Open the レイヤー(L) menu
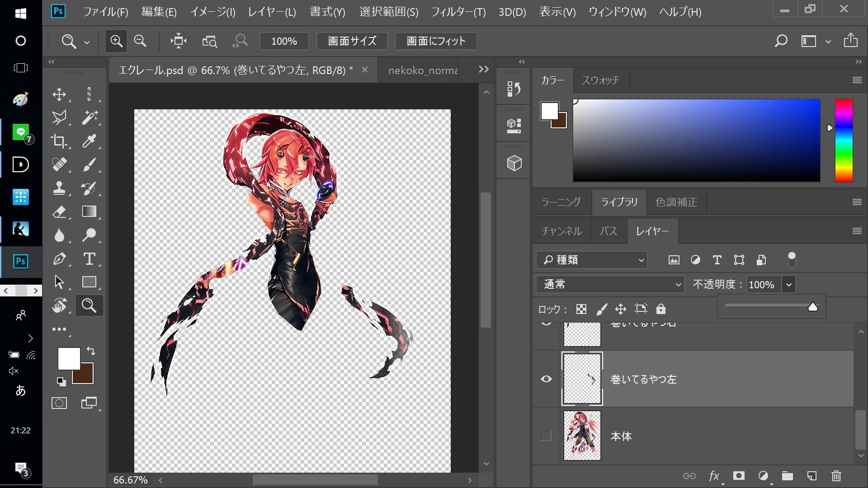Image resolution: width=868 pixels, height=488 pixels. (272, 12)
